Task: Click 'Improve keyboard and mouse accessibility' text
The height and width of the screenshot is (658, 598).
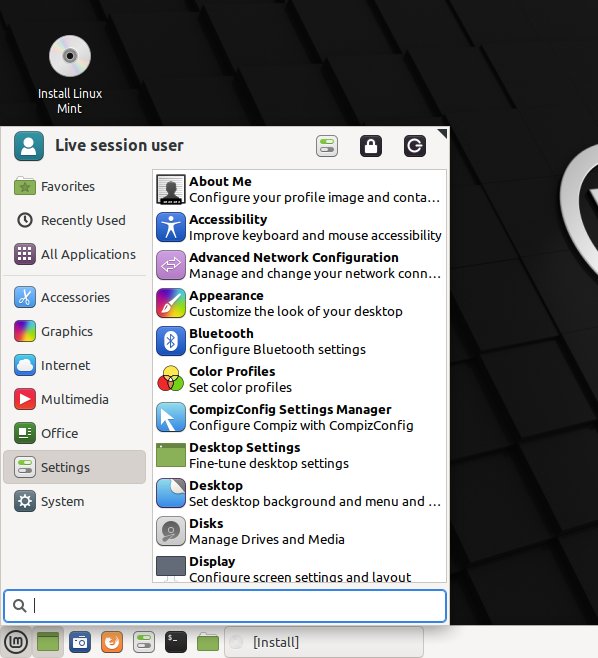Action: (x=315, y=235)
